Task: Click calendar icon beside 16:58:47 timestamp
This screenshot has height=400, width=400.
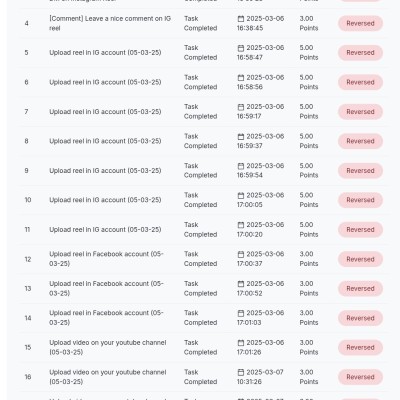Action: [241, 48]
